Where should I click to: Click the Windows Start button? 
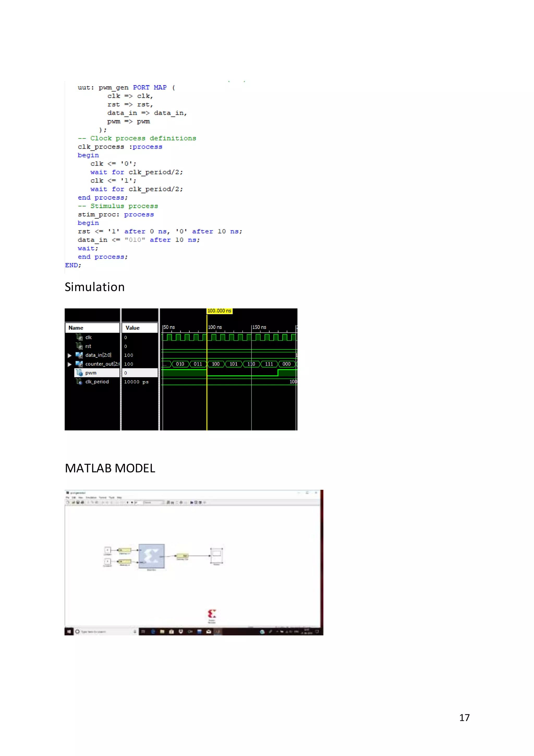tap(69, 632)
